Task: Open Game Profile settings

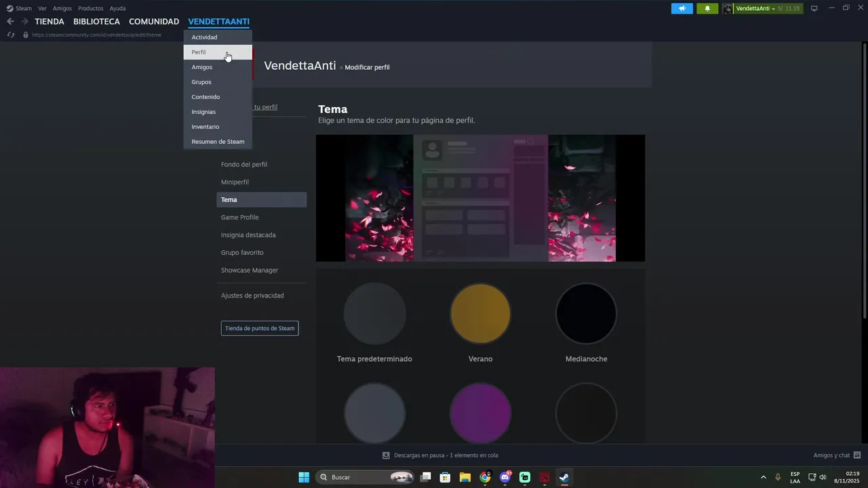Action: pos(261,218)
